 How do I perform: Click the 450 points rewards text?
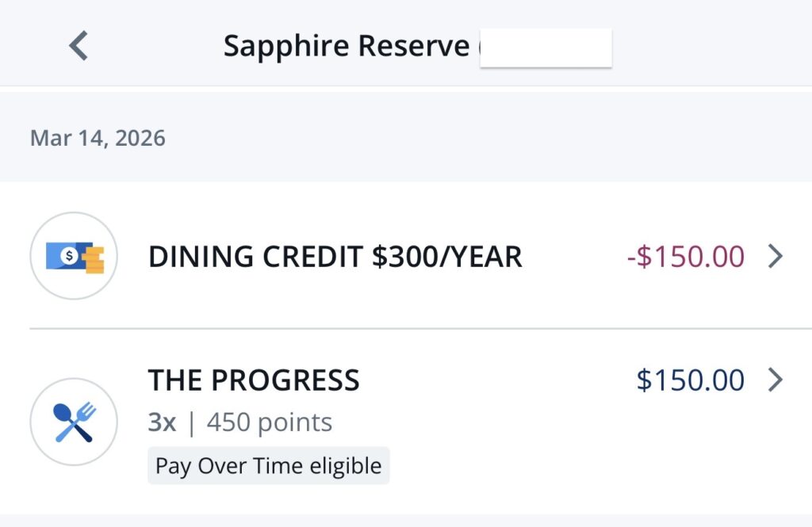[x=270, y=422]
